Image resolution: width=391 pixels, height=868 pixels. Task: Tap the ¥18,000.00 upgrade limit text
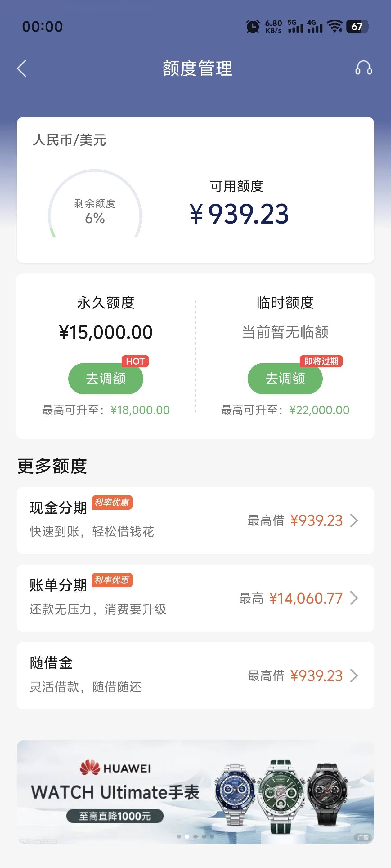coord(140,410)
